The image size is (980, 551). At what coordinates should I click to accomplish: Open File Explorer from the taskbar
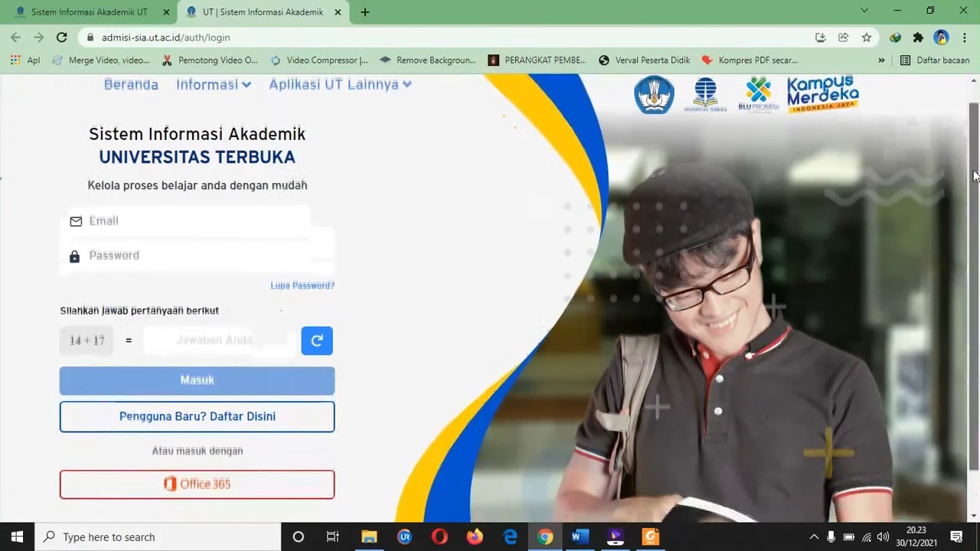(369, 536)
